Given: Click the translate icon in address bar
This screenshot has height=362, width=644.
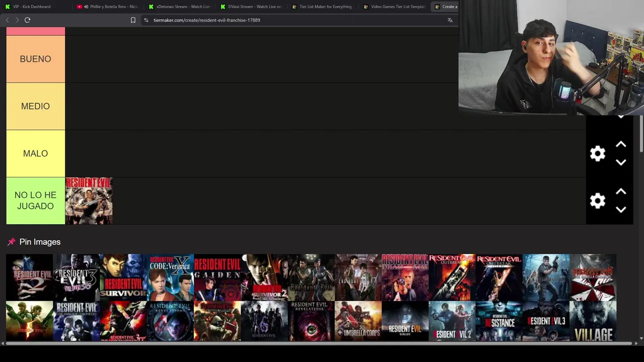Looking at the screenshot, I should coord(450,20).
